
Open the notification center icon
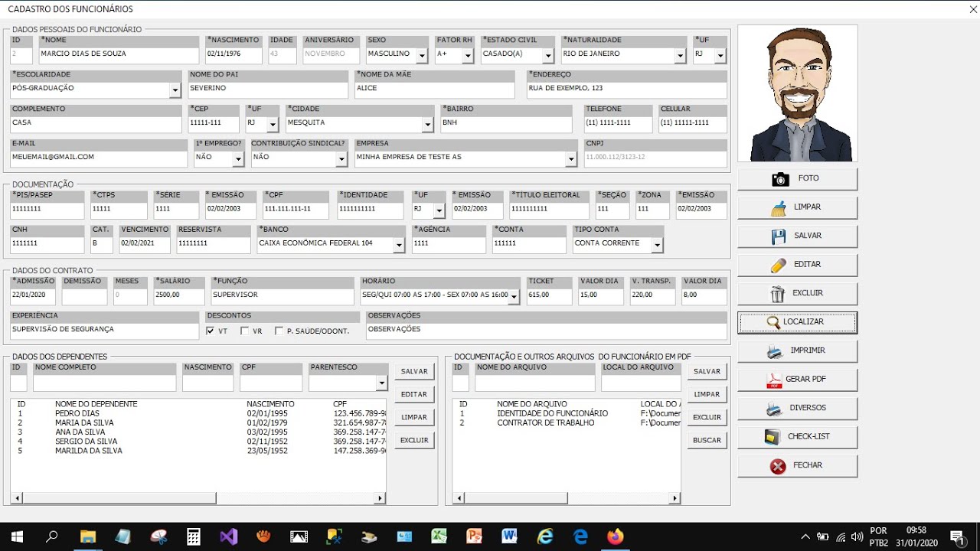[957, 536]
